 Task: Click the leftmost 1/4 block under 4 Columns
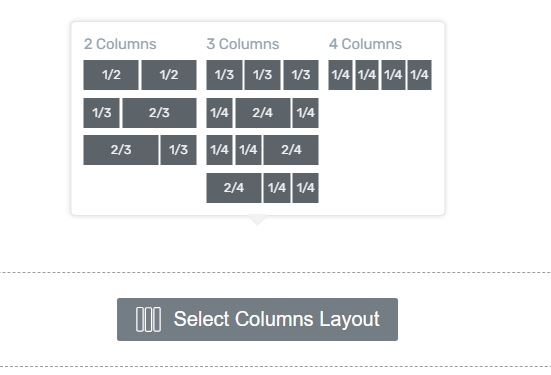tap(341, 75)
